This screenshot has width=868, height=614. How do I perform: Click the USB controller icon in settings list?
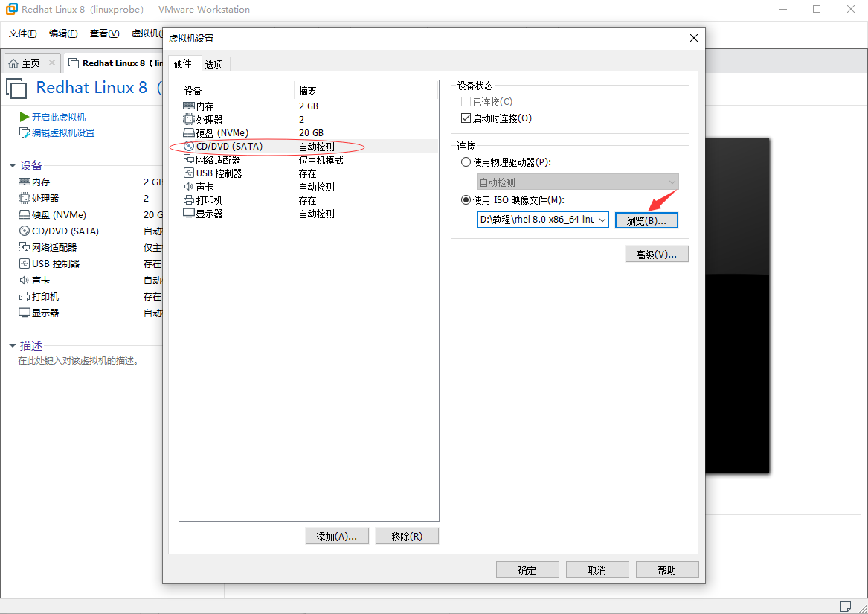point(189,173)
